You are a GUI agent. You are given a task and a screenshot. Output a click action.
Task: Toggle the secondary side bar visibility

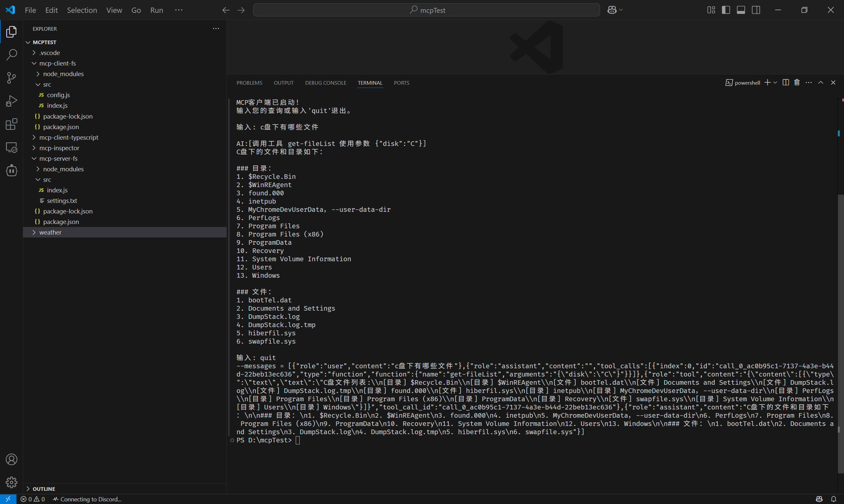click(756, 10)
